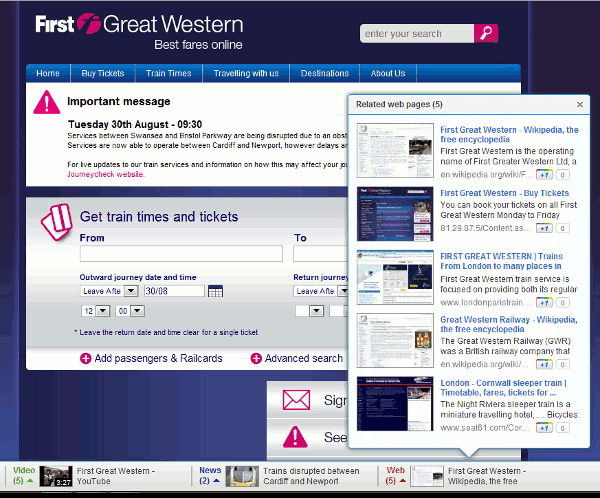
Task: Click Buy Tickets page thumbnail
Action: coord(395,214)
